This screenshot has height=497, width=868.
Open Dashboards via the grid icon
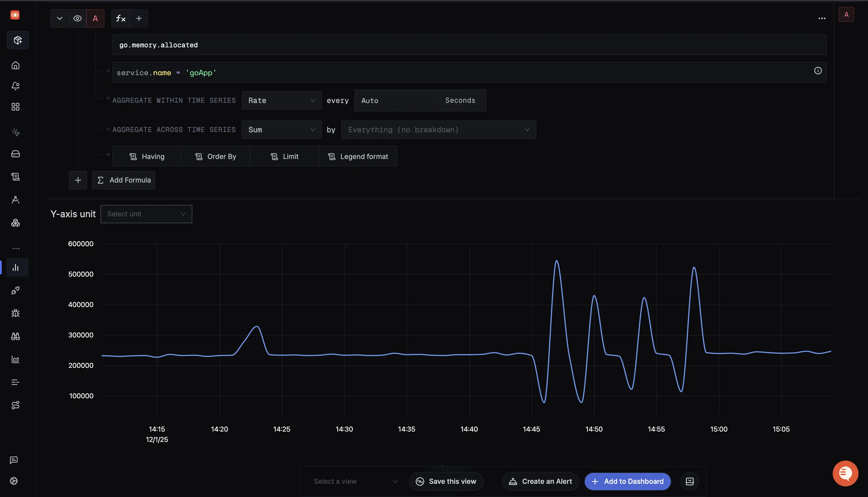[16, 106]
